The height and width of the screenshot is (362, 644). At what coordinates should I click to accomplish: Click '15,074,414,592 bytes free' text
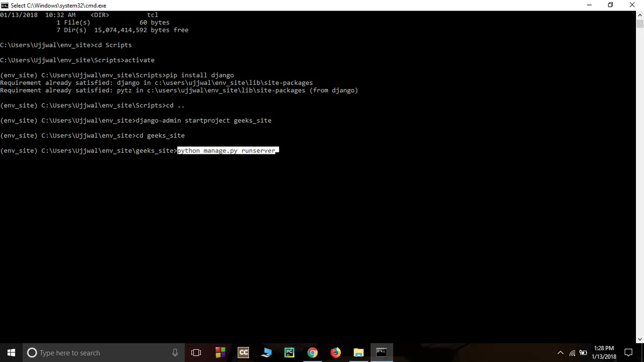coord(141,30)
